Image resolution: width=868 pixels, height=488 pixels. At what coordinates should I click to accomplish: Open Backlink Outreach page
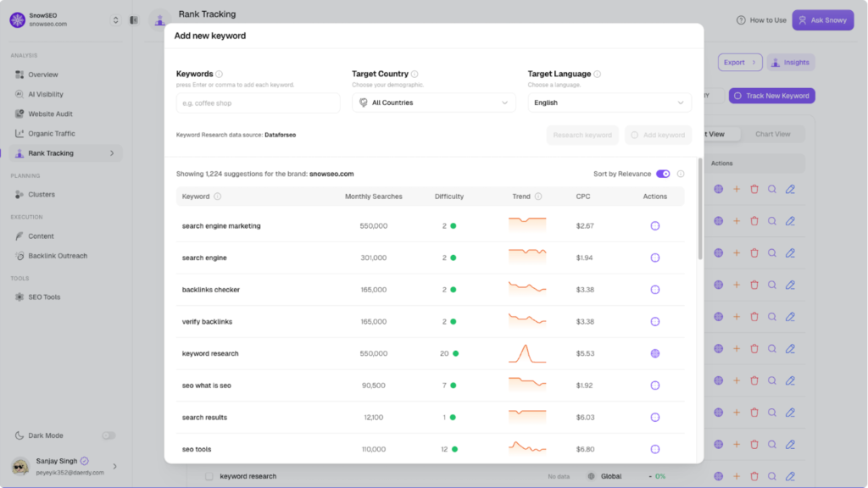click(x=51, y=256)
